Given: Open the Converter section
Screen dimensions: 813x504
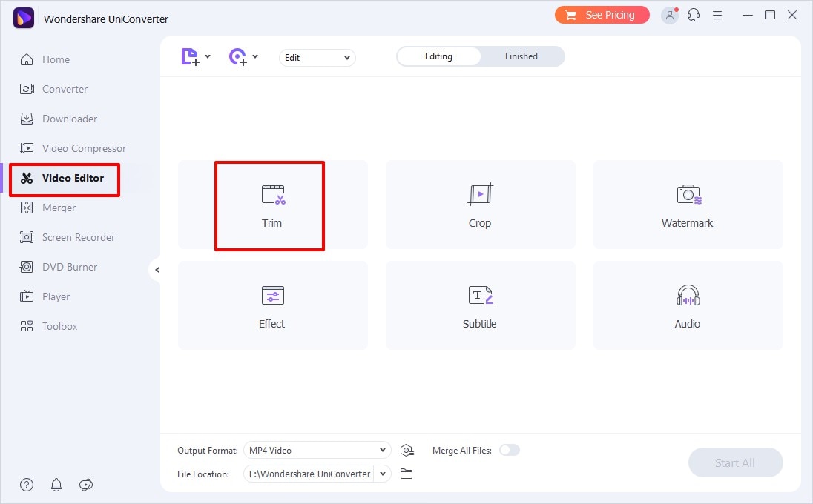Looking at the screenshot, I should pyautogui.click(x=54, y=89).
